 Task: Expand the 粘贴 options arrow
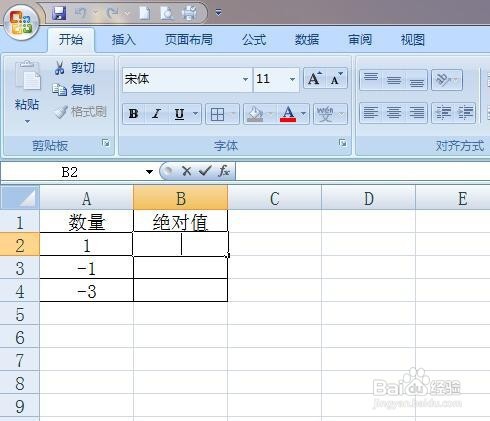[x=27, y=122]
